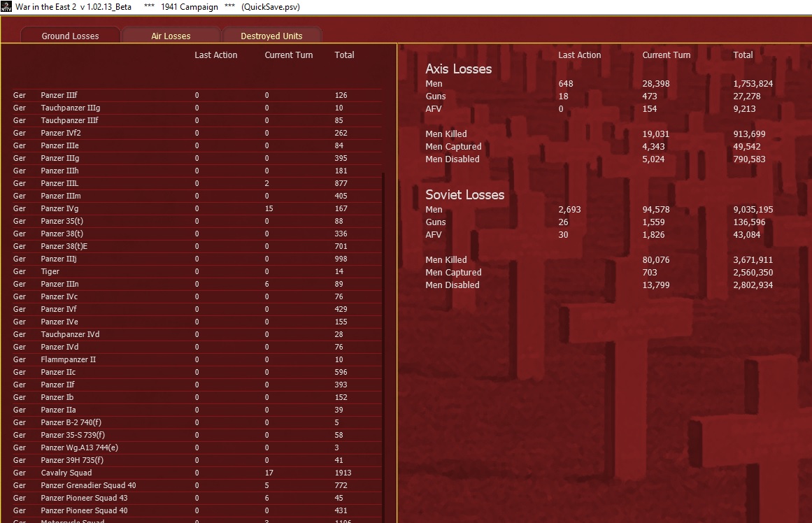
Task: Click Soviet Men total 9,035,195
Action: tap(753, 210)
